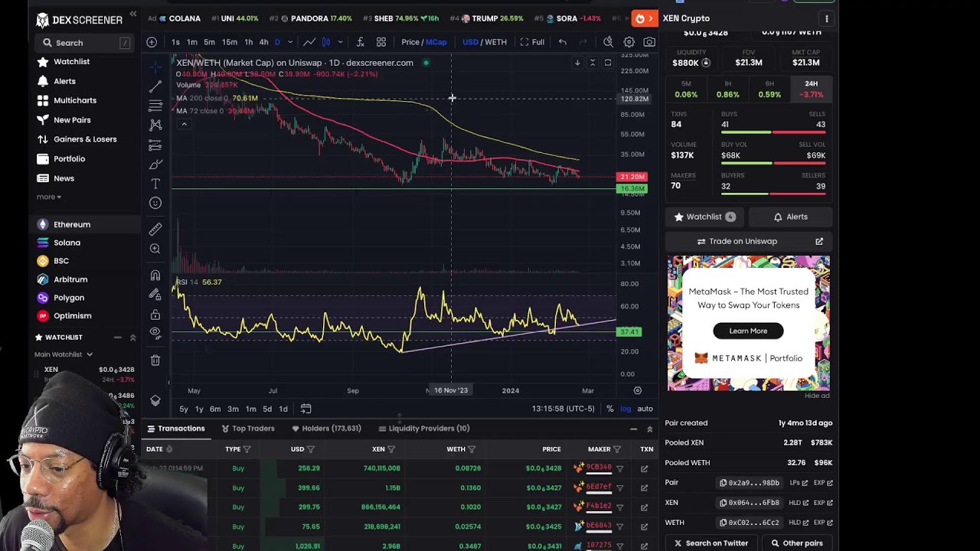Open Other pairs search
980x551 pixels.
pyautogui.click(x=796, y=543)
